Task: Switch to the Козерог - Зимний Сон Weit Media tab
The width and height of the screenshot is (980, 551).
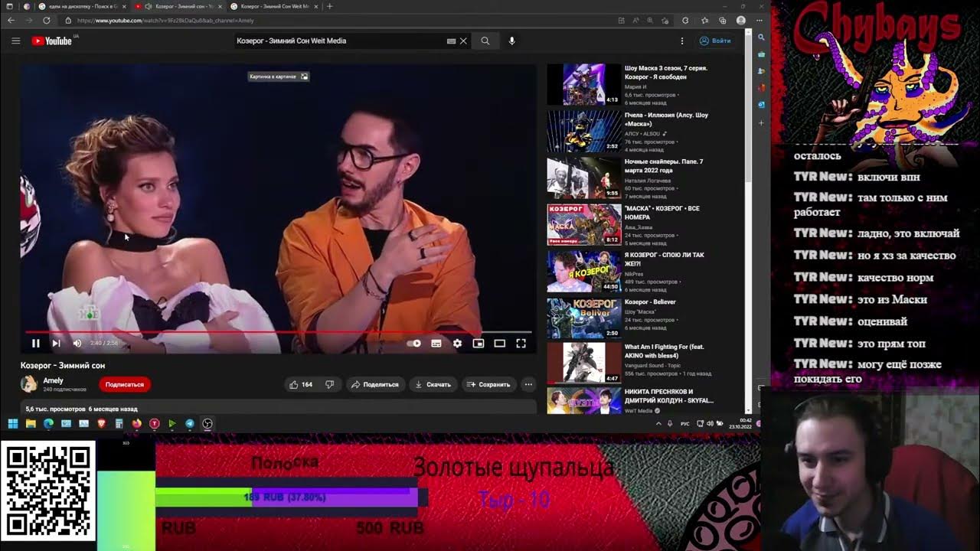Action: tap(274, 6)
